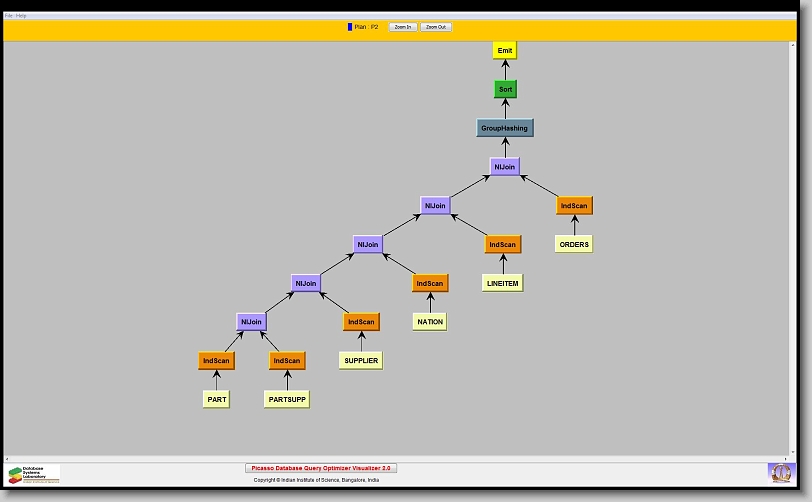Image resolution: width=812 pixels, height=502 pixels.
Task: Click the Zoom Out button
Action: (x=436, y=27)
